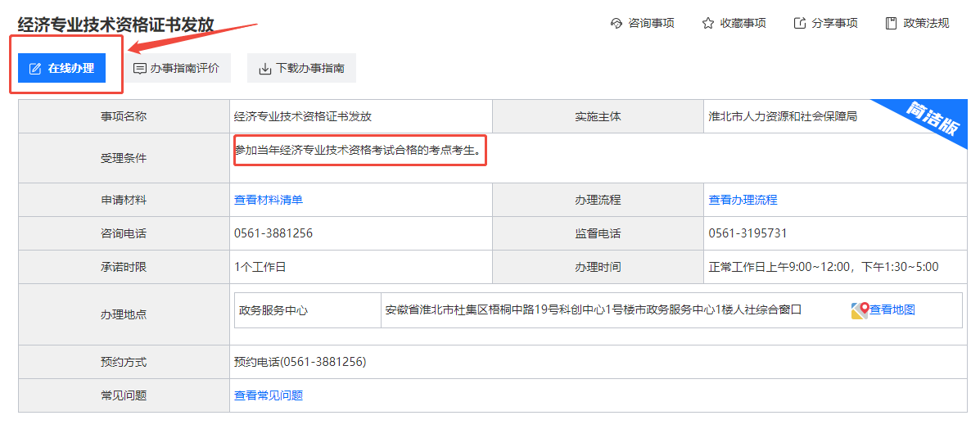The height and width of the screenshot is (429, 980).
Task: Click the pencil icon on 在线办理 button
Action: (x=34, y=69)
